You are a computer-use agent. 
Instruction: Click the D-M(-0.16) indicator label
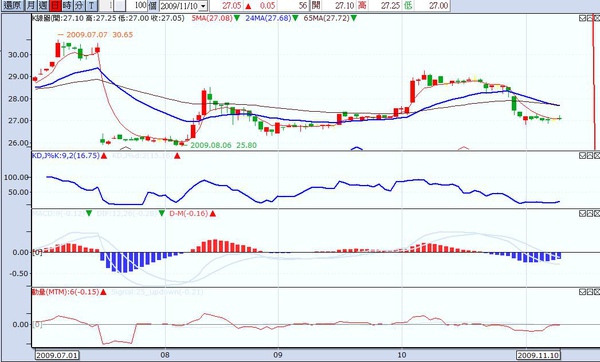click(189, 213)
